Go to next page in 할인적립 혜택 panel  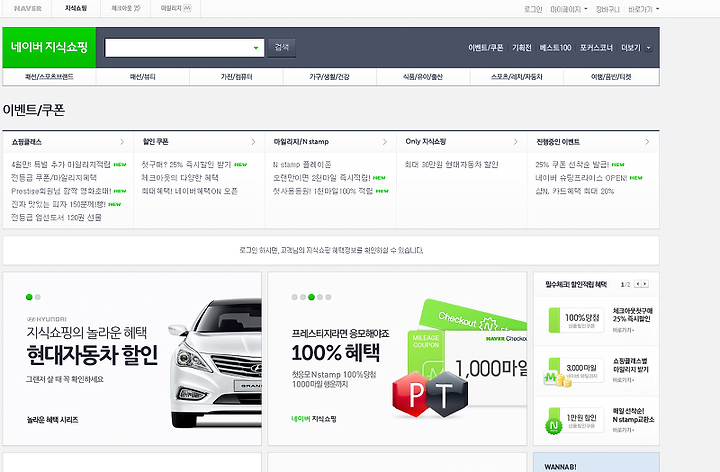[x=645, y=284]
